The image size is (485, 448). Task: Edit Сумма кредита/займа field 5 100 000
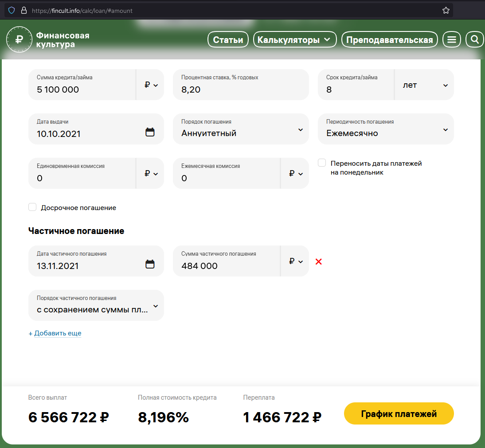82,85
